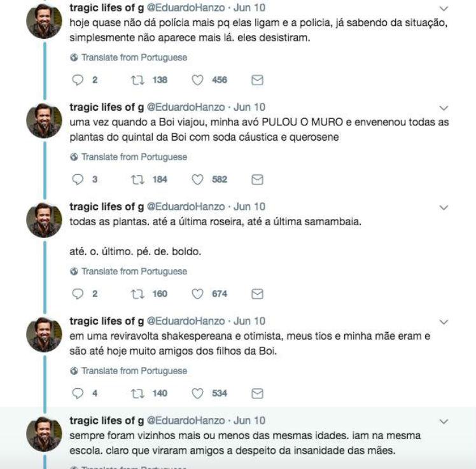Retweet the tweet with 184 retweets
The height and width of the screenshot is (469, 476).
point(136,179)
